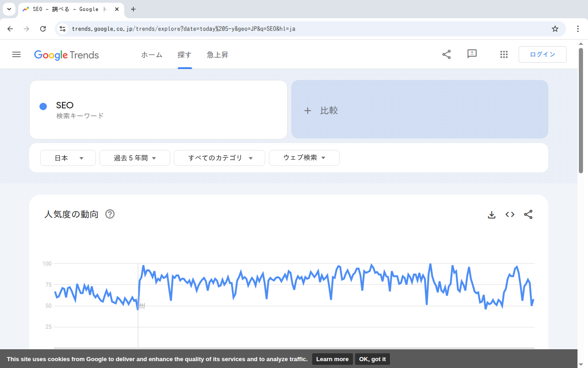Viewport: 588px width, 368px height.
Task: Open the Google apps grid
Action: tap(504, 54)
